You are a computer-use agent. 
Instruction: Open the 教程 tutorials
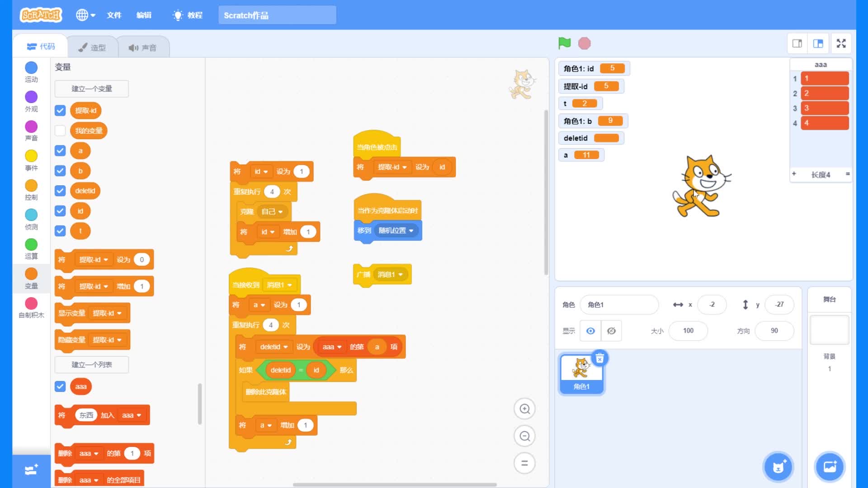(x=188, y=15)
